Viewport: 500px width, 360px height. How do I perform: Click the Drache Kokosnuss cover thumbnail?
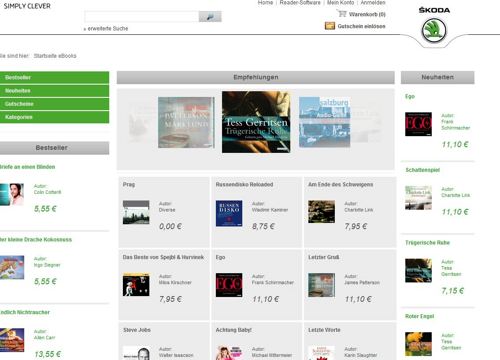tap(12, 267)
